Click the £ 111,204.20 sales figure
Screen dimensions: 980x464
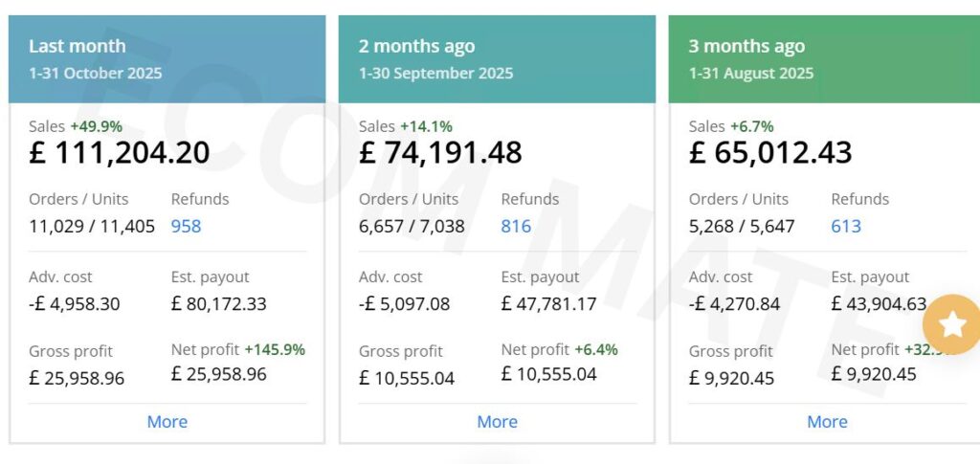(x=120, y=153)
